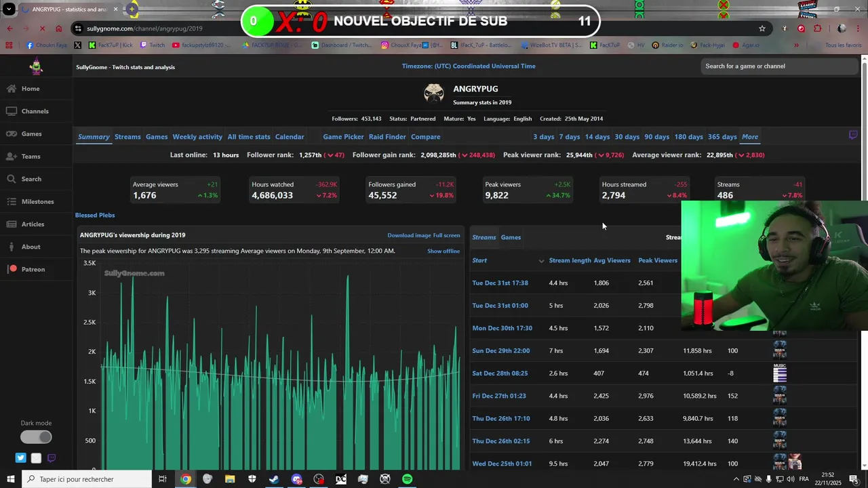Open the Tue Dec 31st 17:38 stream
Image resolution: width=868 pixels, height=488 pixels.
tap(500, 283)
